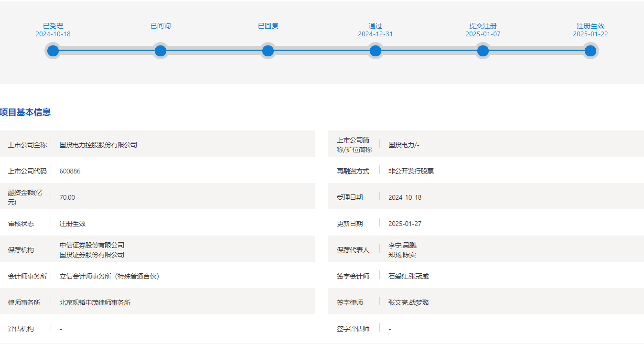Click the 已受理 timeline node circle
Image resolution: width=644 pixels, height=344 pixels.
point(53,51)
